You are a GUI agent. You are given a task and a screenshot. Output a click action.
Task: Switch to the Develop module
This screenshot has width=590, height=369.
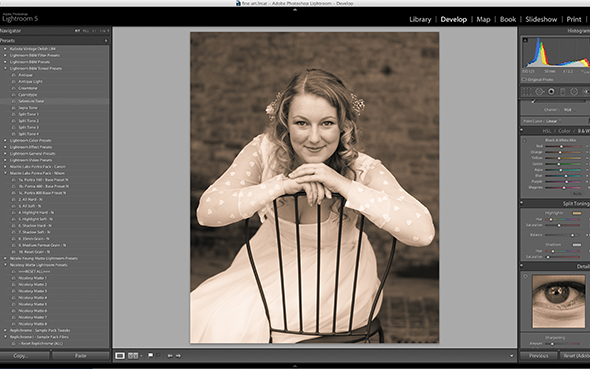pos(453,20)
